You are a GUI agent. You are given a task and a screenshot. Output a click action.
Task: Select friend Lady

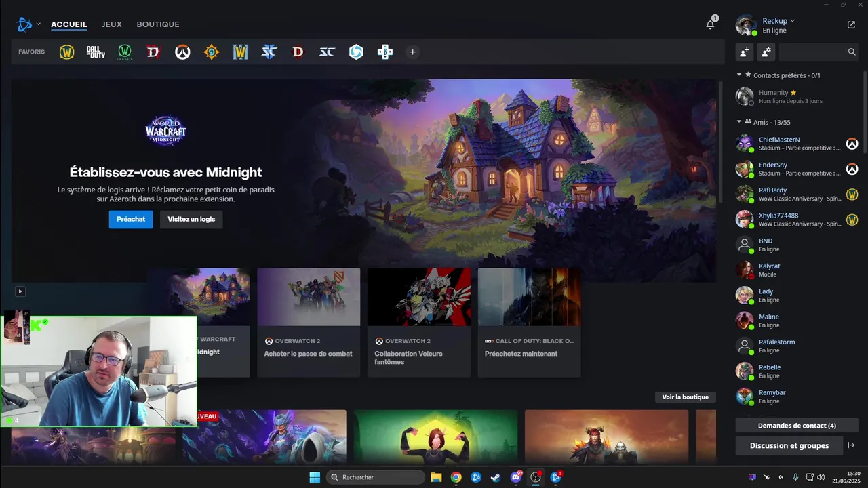[797, 296]
